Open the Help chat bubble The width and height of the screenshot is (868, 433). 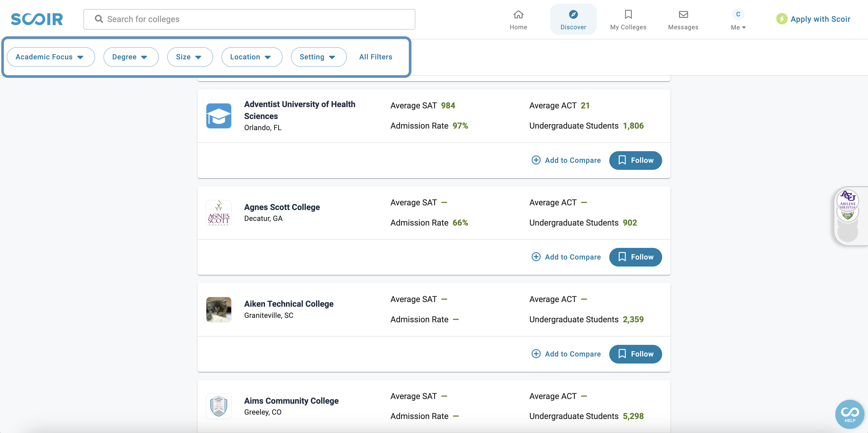pyautogui.click(x=850, y=414)
